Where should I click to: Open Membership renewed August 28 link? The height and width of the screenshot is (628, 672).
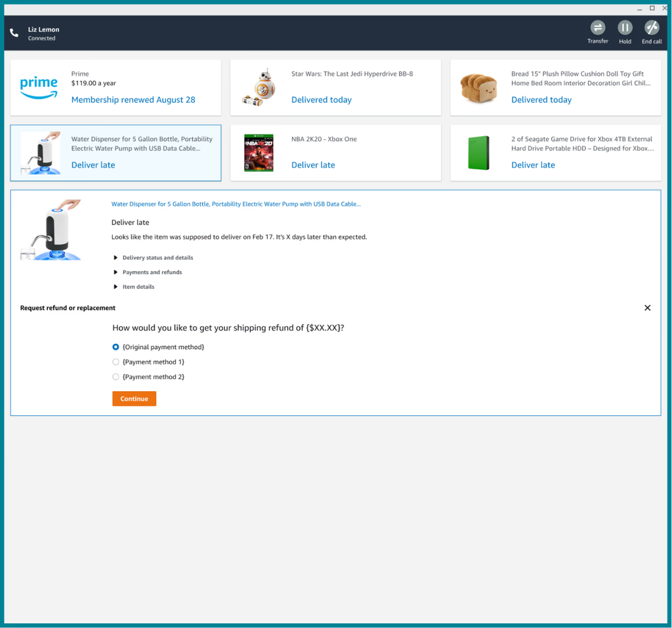click(133, 100)
